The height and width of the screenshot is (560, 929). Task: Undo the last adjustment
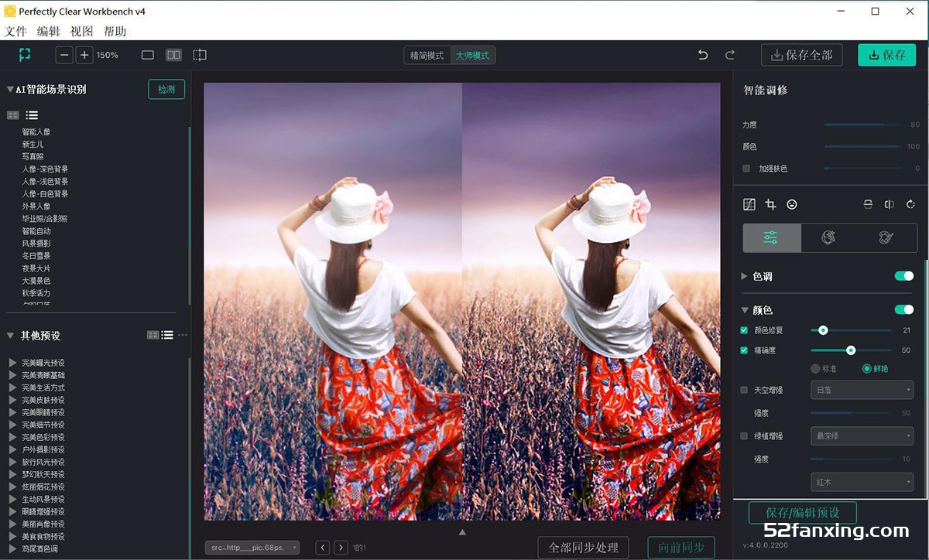703,55
